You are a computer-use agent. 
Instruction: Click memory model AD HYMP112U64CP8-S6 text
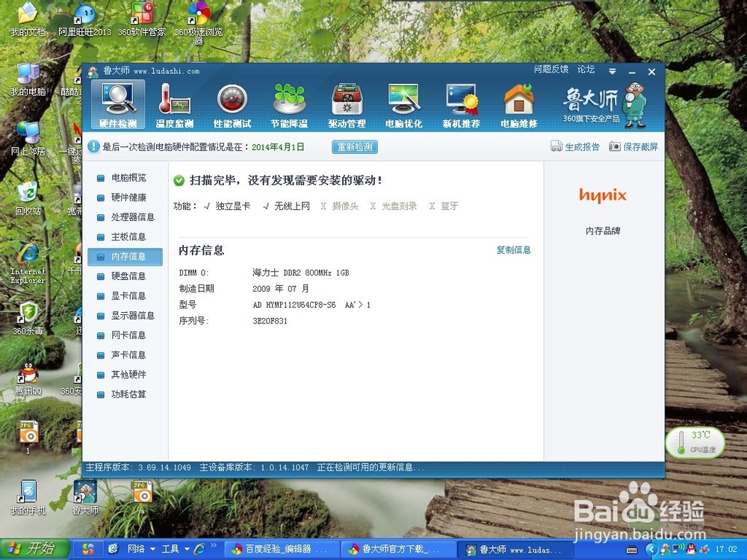tap(294, 305)
